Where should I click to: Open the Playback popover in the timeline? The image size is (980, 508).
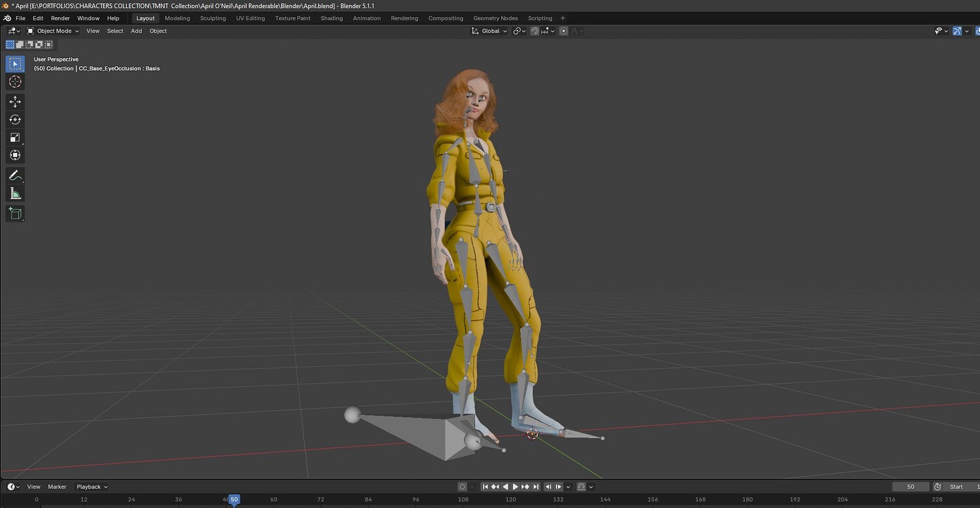pyautogui.click(x=91, y=487)
